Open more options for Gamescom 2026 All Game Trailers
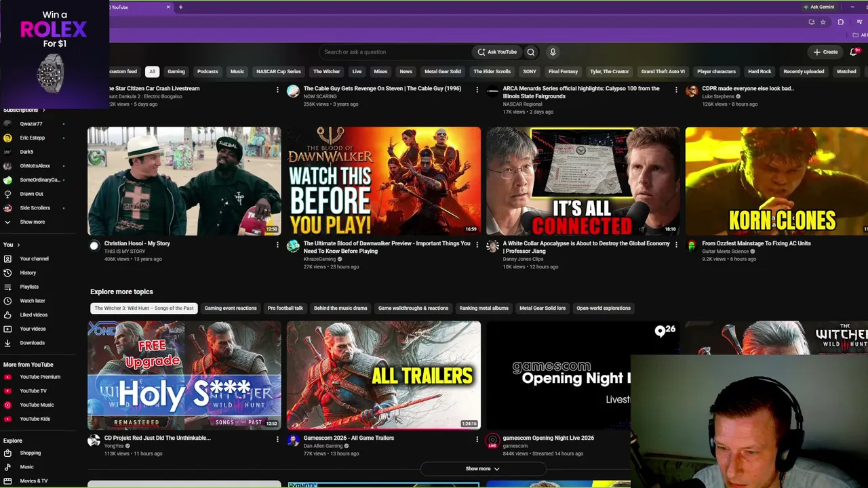The height and width of the screenshot is (488, 868). coord(477,439)
